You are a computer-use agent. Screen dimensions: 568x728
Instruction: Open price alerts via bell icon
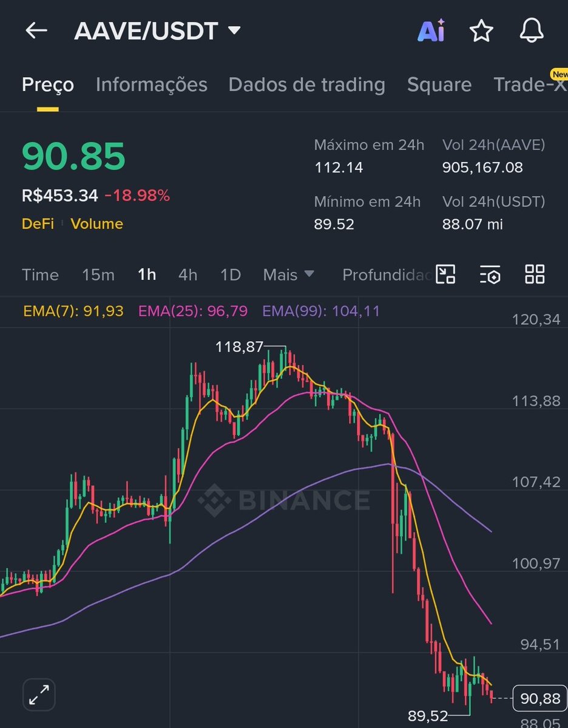[x=532, y=30]
